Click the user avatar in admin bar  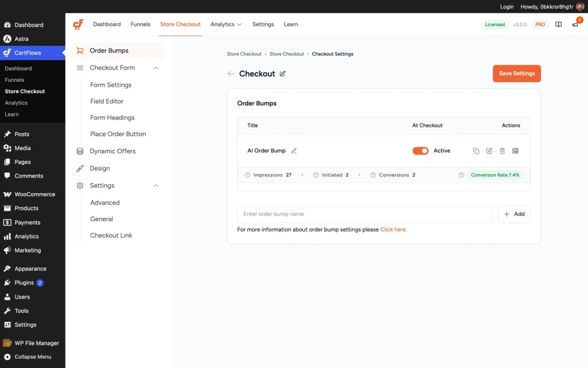click(x=580, y=7)
